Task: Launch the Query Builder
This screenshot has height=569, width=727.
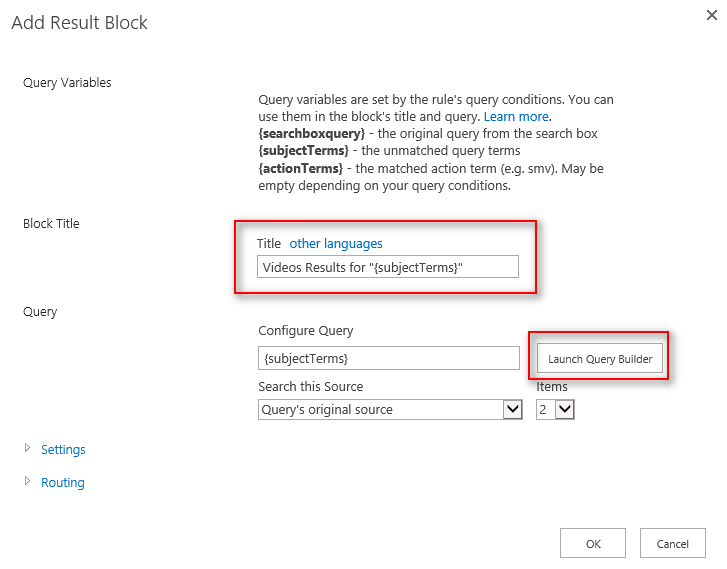Action: pyautogui.click(x=600, y=359)
